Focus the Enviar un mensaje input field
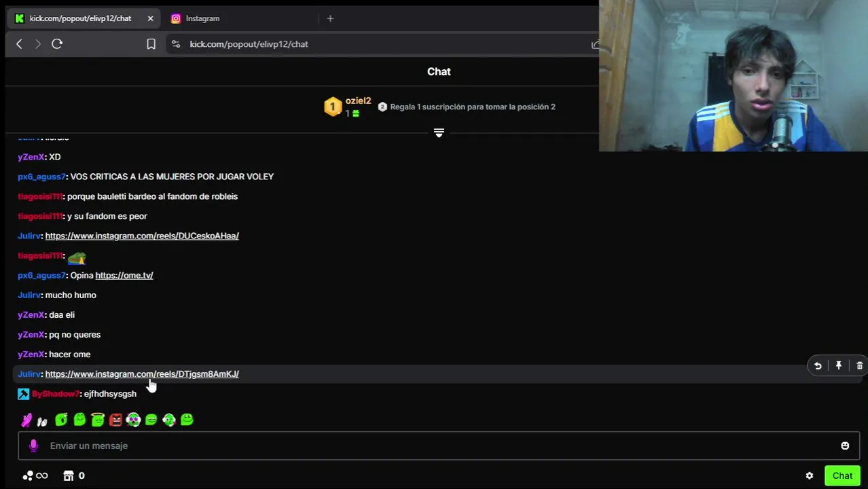Image resolution: width=868 pixels, height=489 pixels. 439,446
